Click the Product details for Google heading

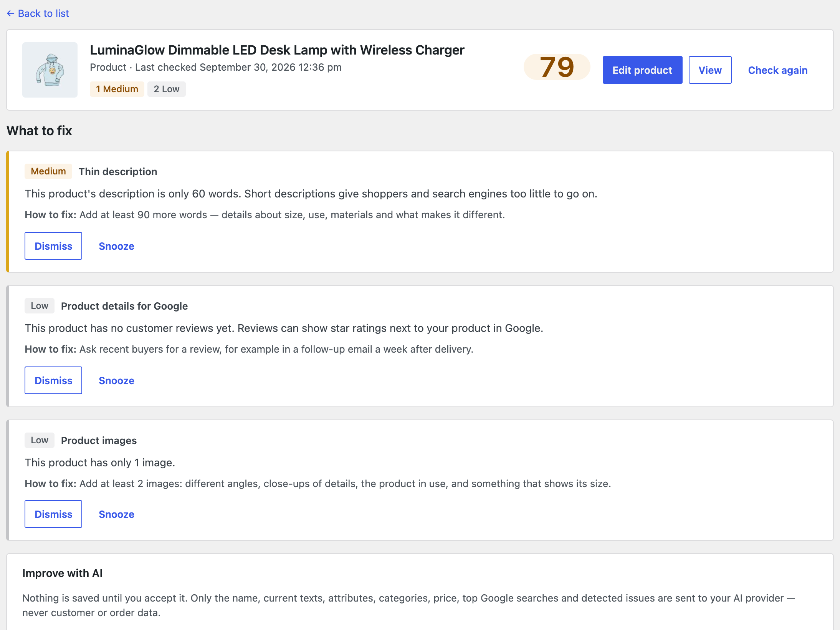[x=124, y=306]
